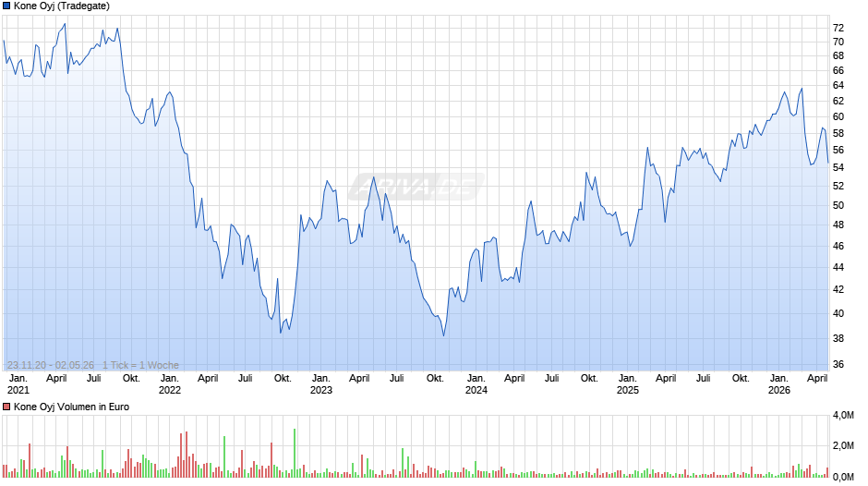The height and width of the screenshot is (486, 868).
Task: Click the '1 Tick = 1 Woche' text
Action: pyautogui.click(x=140, y=365)
